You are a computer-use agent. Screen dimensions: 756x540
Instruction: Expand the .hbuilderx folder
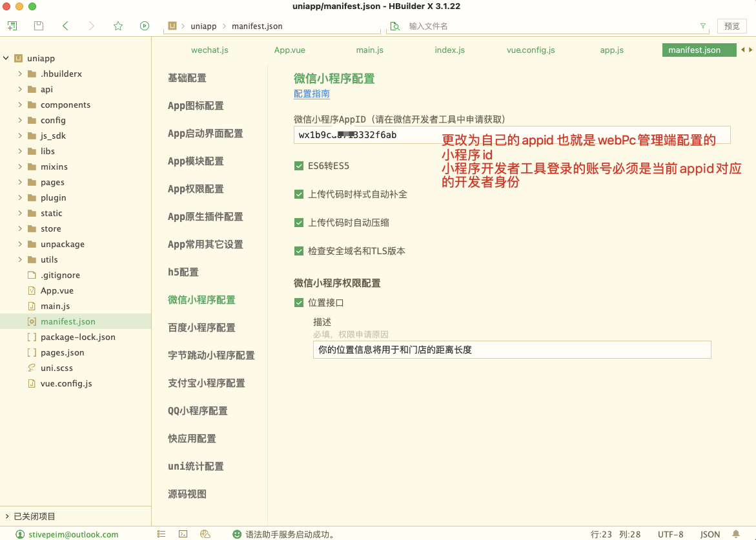[x=20, y=74]
